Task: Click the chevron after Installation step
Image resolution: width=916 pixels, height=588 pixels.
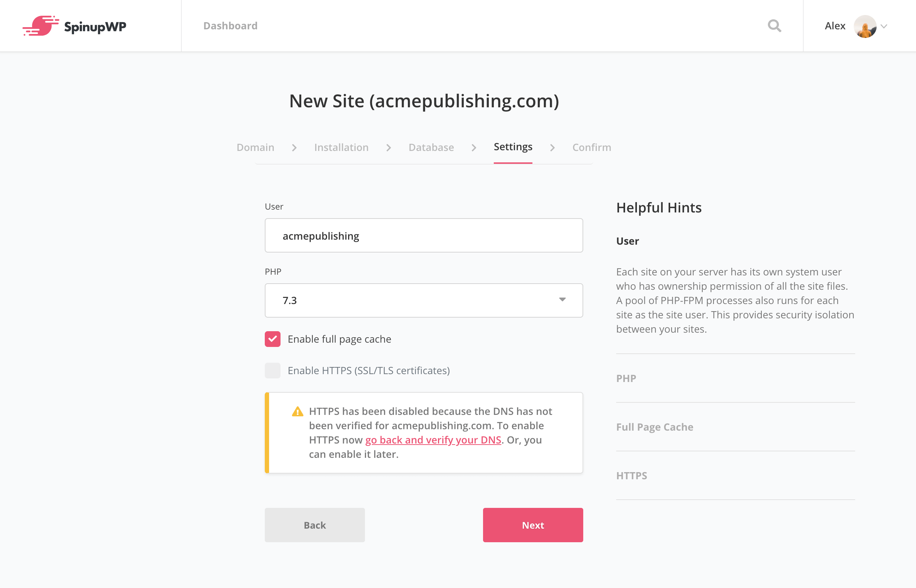Action: [389, 148]
